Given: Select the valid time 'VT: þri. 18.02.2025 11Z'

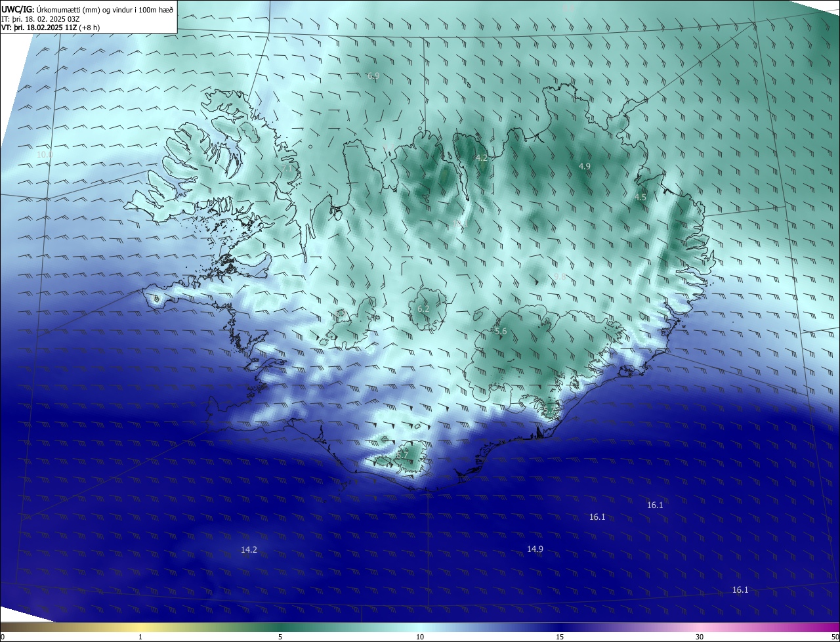Looking at the screenshot, I should coord(41,28).
